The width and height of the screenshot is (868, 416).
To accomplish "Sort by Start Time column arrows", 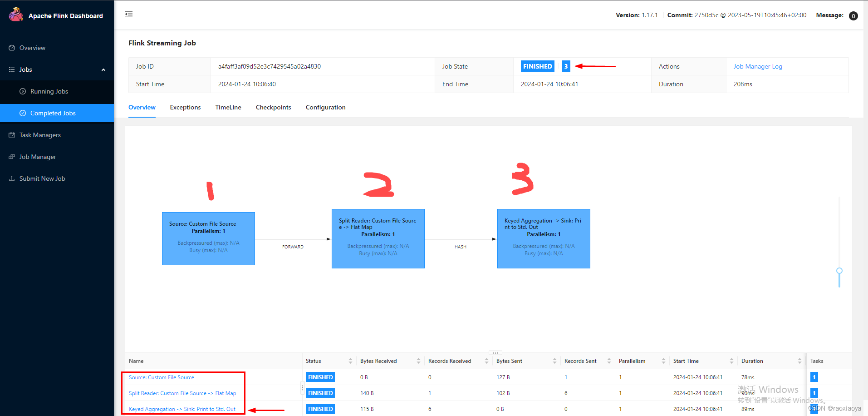I will point(731,361).
